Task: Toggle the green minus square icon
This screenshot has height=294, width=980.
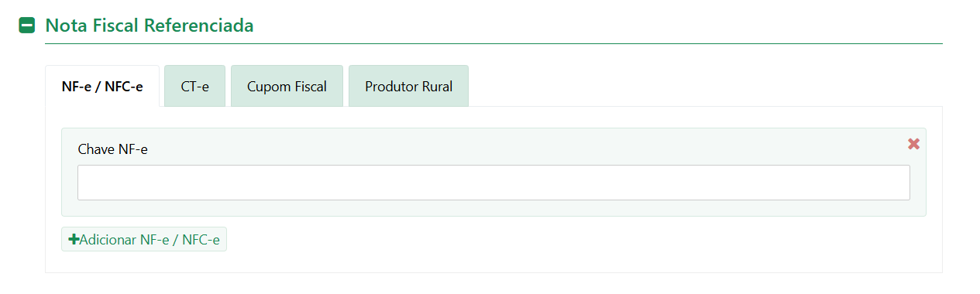Action: point(26,26)
